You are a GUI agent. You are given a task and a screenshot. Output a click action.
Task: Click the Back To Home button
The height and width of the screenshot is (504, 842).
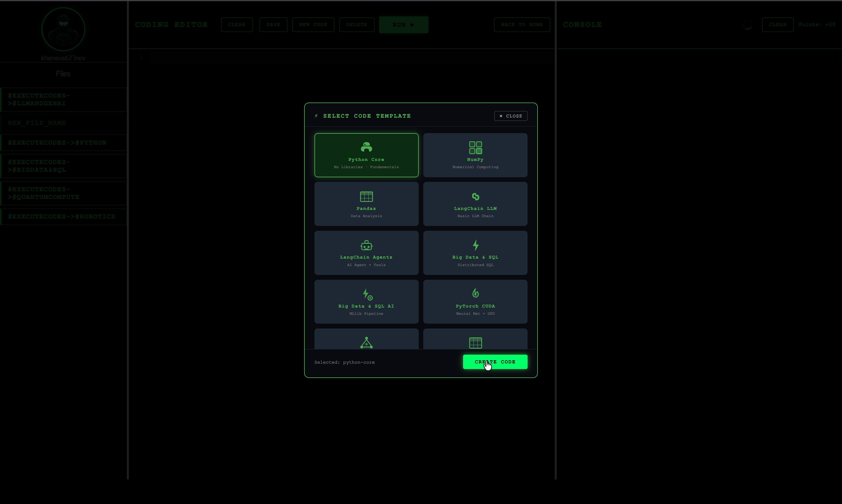coord(522,25)
